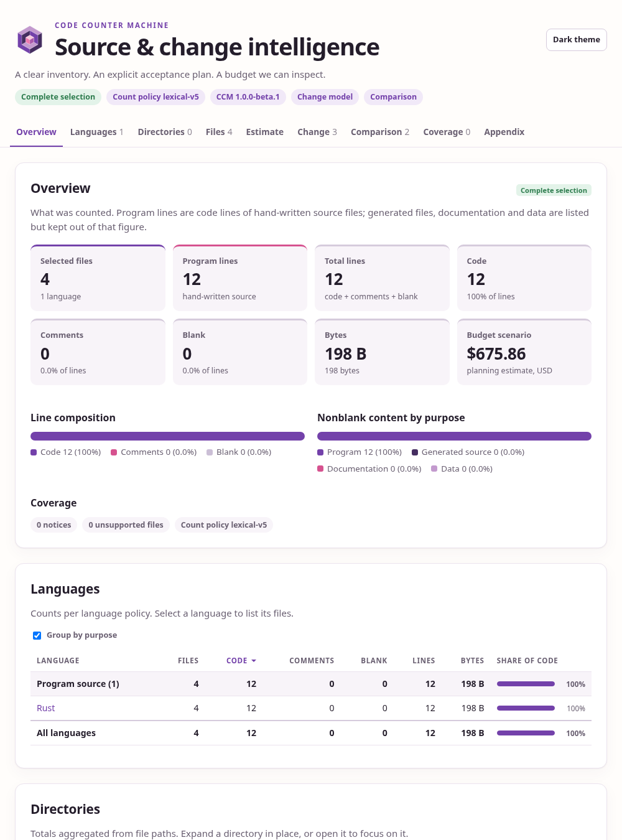622x840 pixels.
Task: Click the Data legend swatch
Action: tap(434, 469)
